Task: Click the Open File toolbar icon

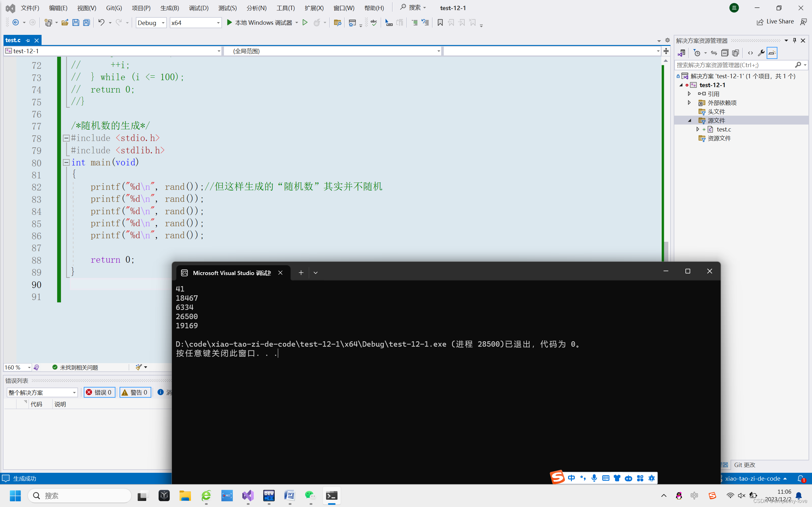Action: (x=65, y=22)
